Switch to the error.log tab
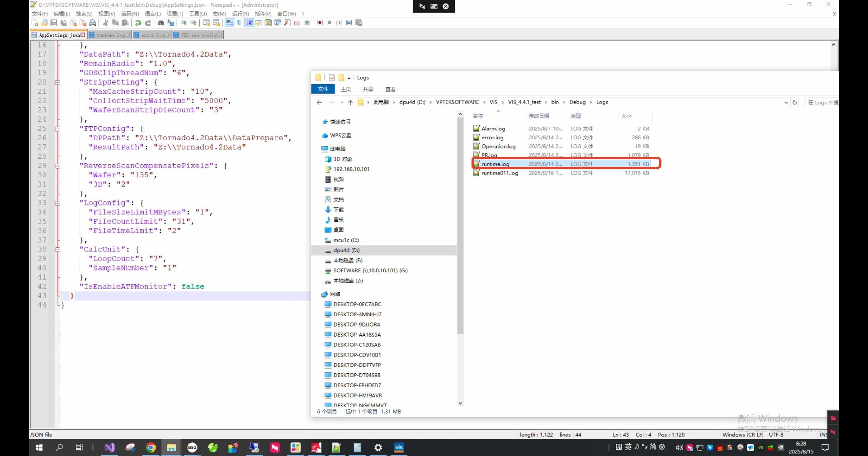 pyautogui.click(x=153, y=35)
